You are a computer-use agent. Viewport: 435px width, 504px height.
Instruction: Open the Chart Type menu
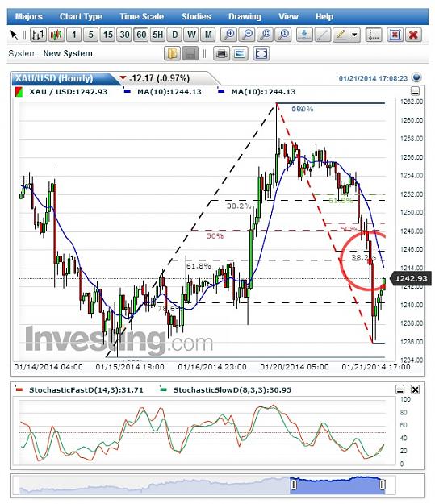click(81, 16)
